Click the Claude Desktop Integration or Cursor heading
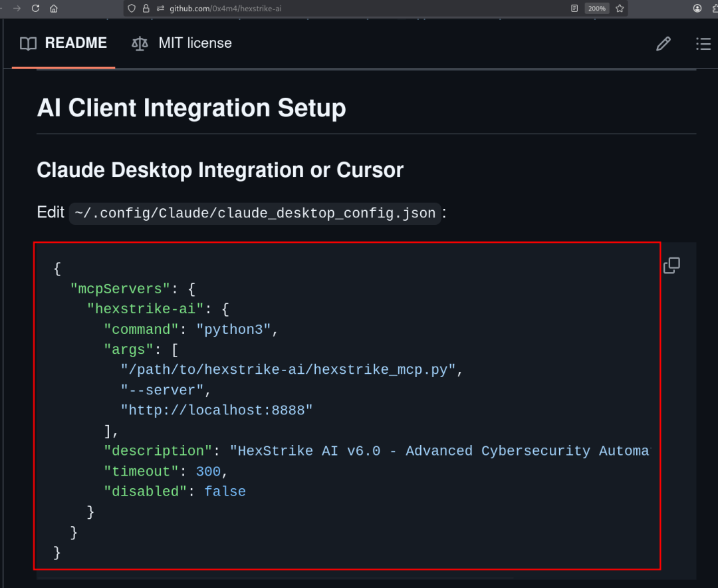The width and height of the screenshot is (718, 588). point(220,170)
